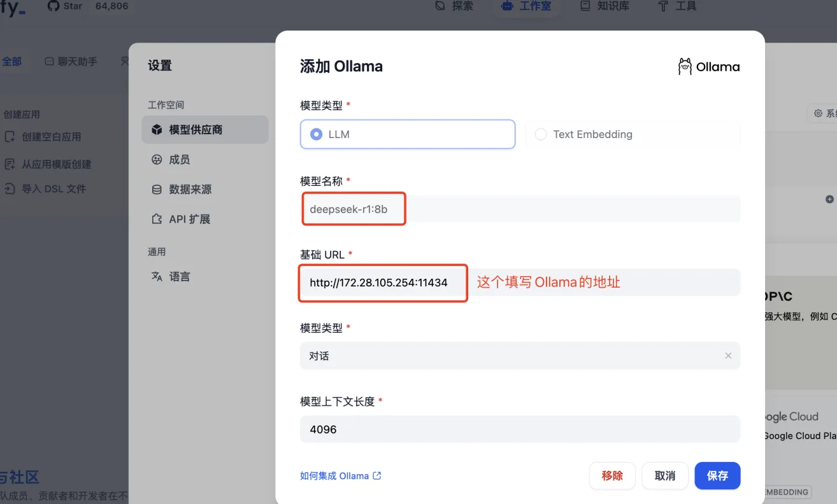Click the 移除 button
Viewport: 837px width, 504px height.
pos(612,476)
